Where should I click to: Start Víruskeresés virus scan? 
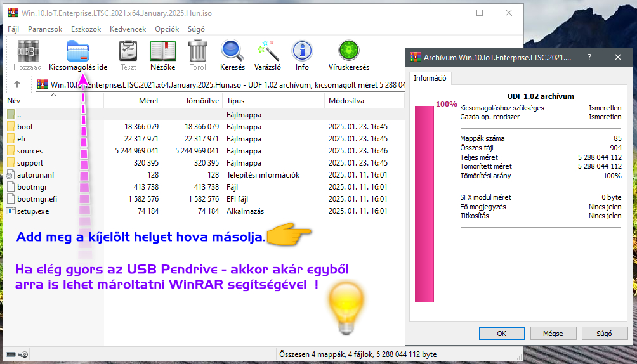point(348,52)
